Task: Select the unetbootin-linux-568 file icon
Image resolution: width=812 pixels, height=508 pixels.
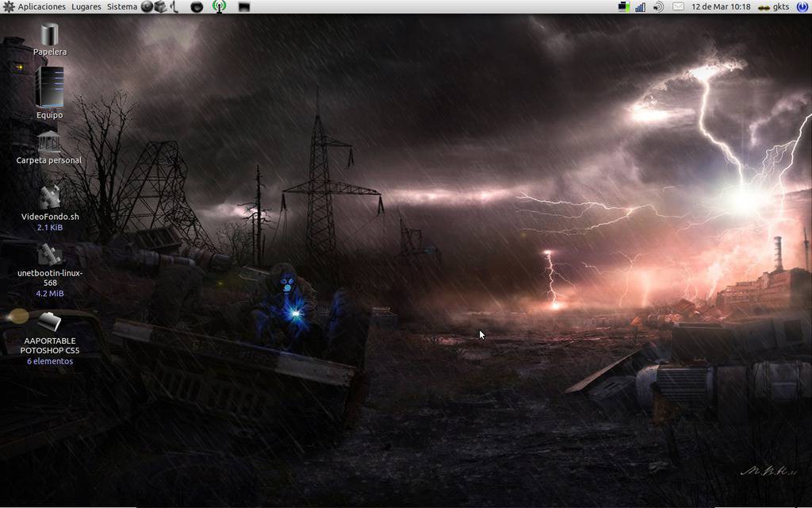Action: click(x=50, y=255)
